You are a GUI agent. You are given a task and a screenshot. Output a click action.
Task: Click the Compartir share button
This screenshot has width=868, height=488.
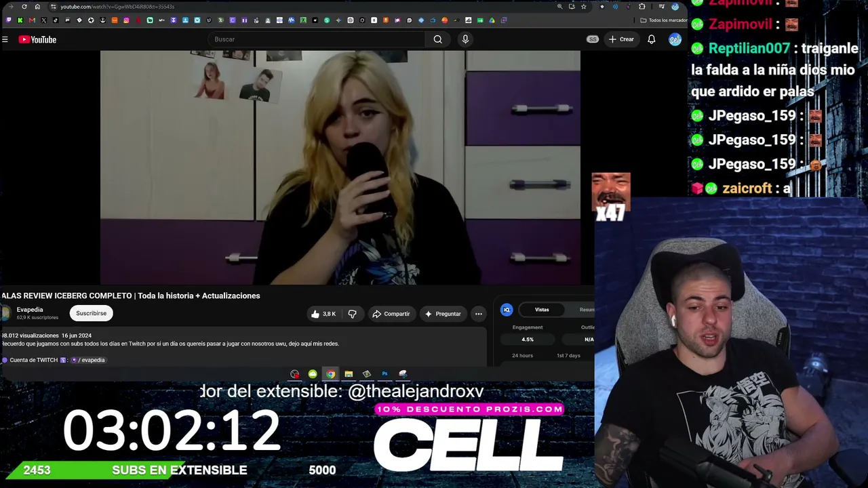click(x=391, y=314)
